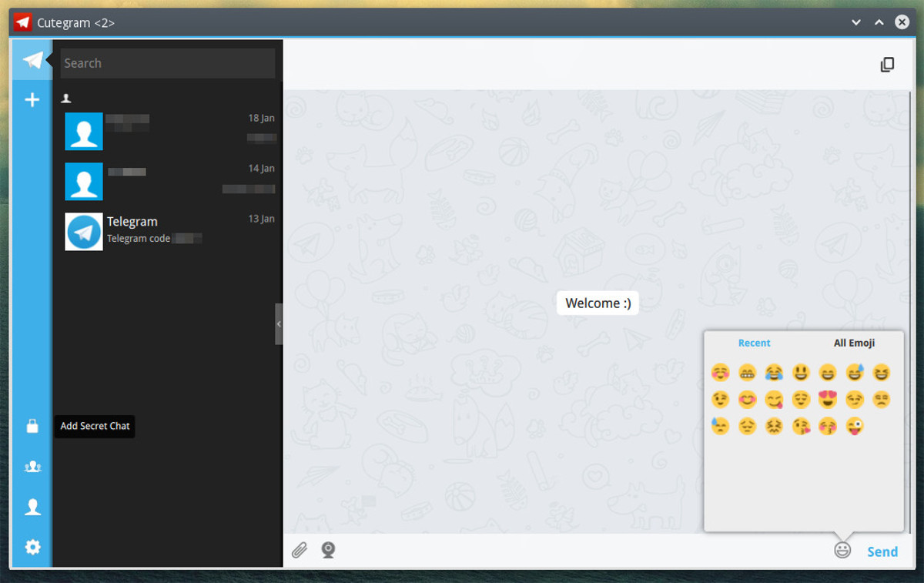The width and height of the screenshot is (924, 583).
Task: Insert the relieved emoji with closed eyes
Action: pyautogui.click(x=801, y=400)
